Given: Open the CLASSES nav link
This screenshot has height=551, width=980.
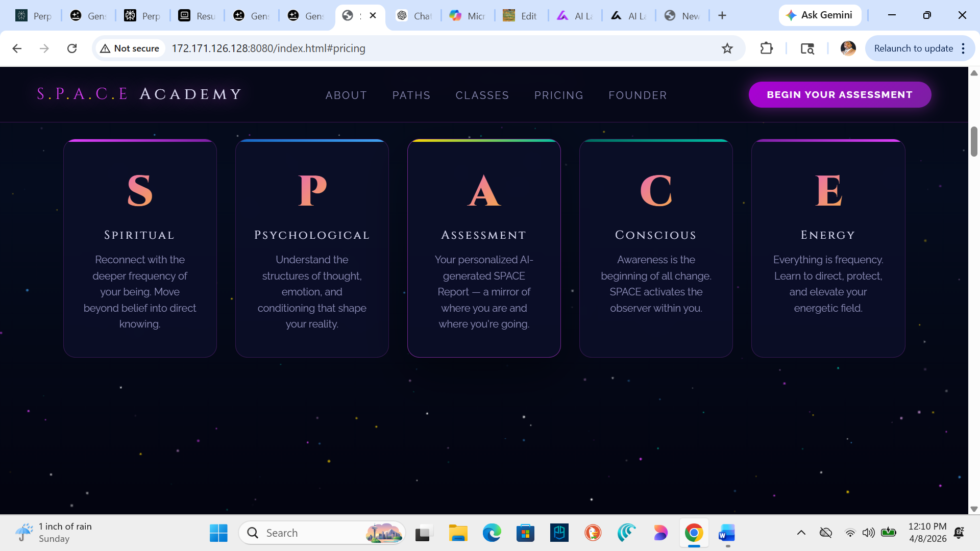Looking at the screenshot, I should pyautogui.click(x=482, y=95).
